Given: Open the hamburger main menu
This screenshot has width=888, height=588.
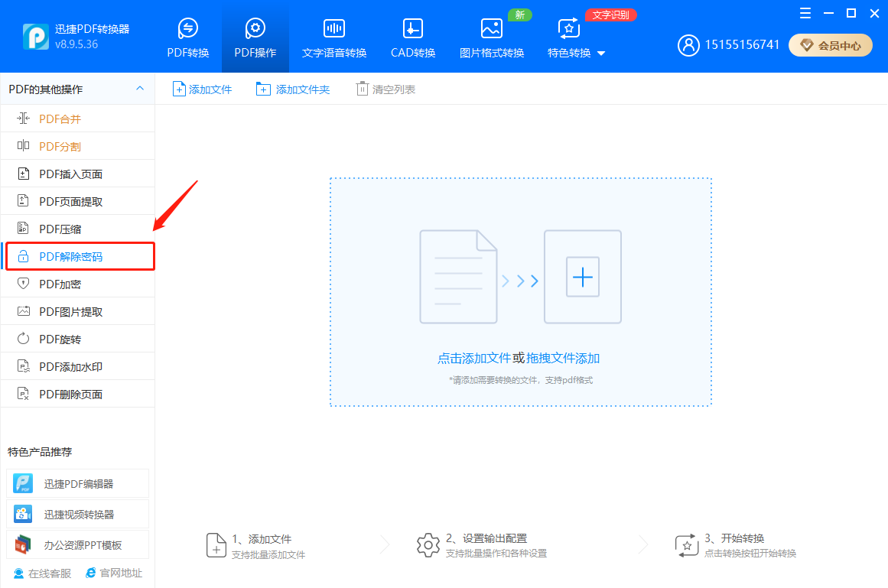Looking at the screenshot, I should [805, 13].
